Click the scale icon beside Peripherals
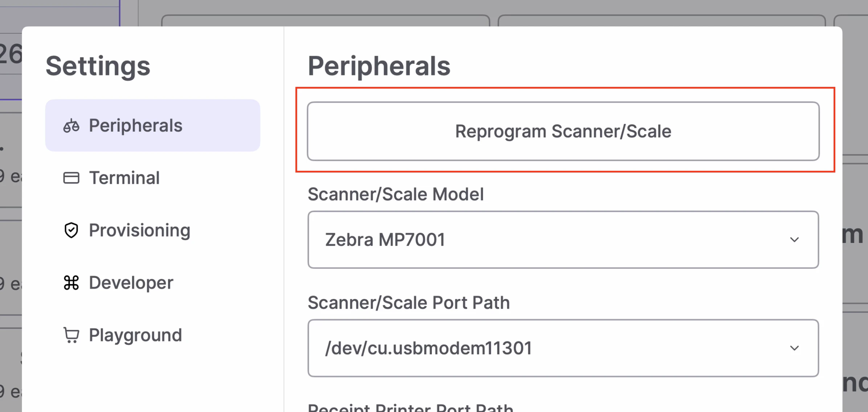The height and width of the screenshot is (412, 868). point(71,125)
